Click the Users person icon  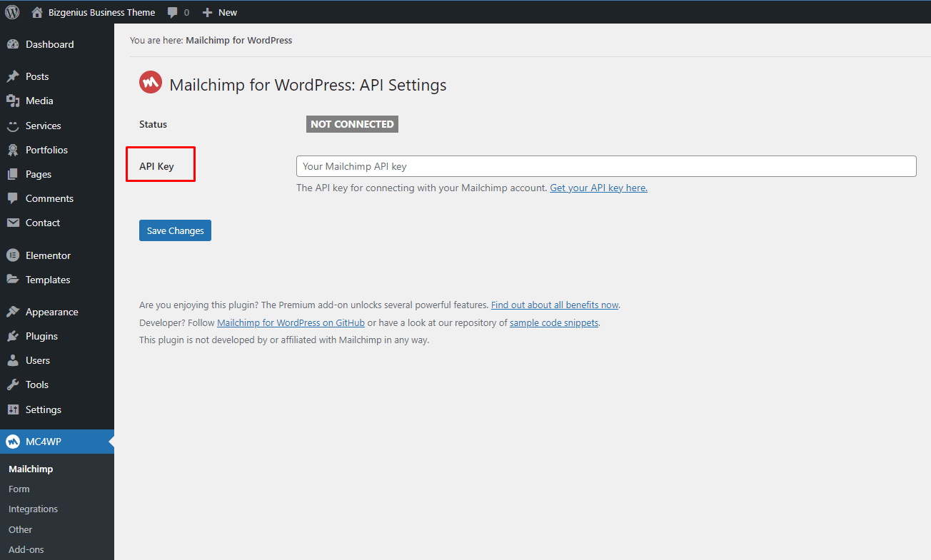[13, 360]
